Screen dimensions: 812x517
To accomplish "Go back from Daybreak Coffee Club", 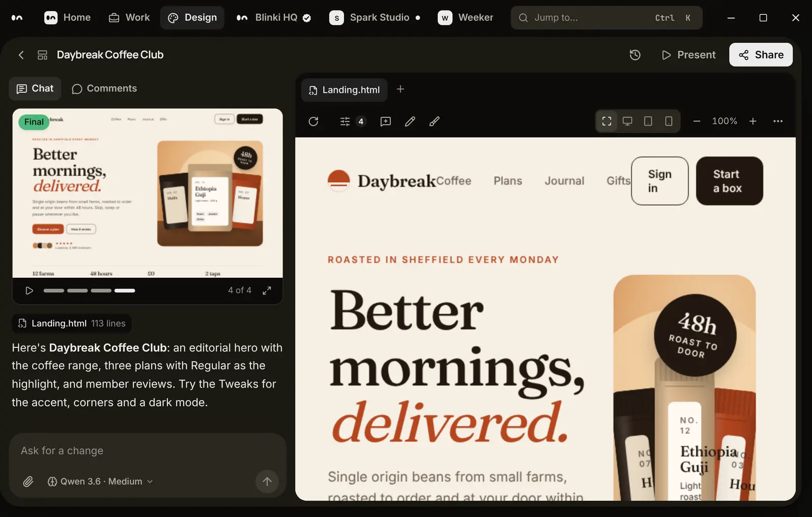I will pyautogui.click(x=21, y=55).
